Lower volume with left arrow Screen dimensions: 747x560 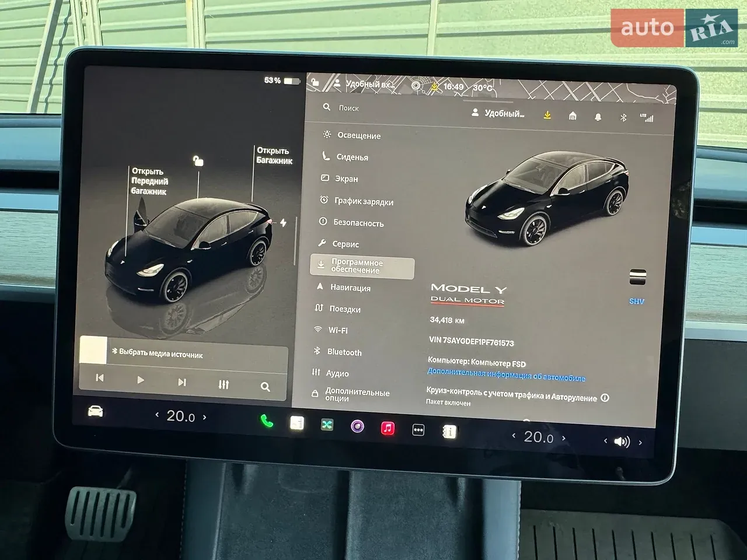point(605,440)
